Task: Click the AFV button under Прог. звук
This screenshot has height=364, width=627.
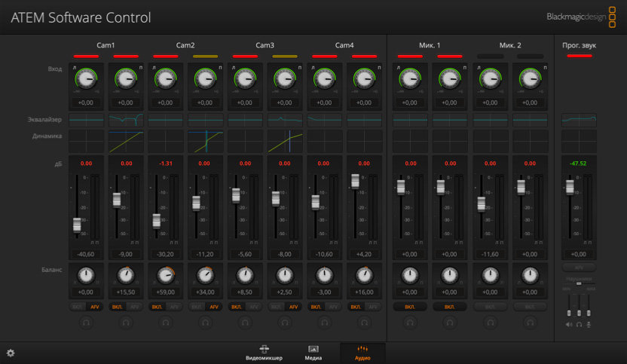Action: point(579,267)
